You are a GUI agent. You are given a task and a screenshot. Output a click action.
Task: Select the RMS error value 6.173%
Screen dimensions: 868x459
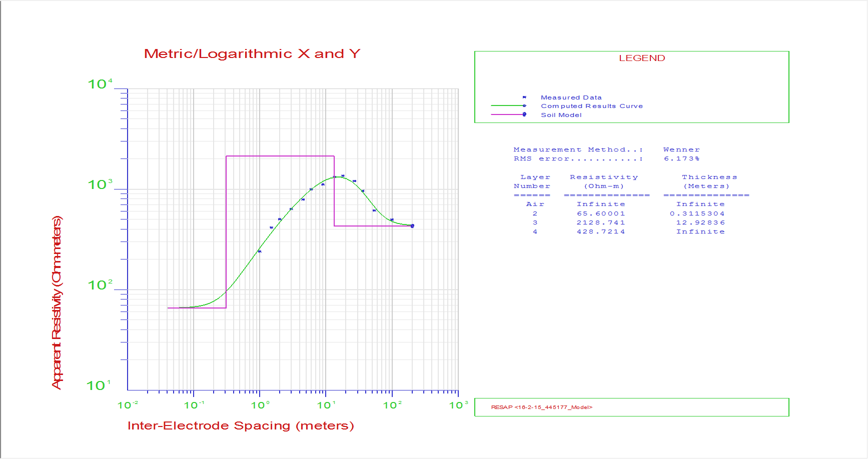point(681,158)
